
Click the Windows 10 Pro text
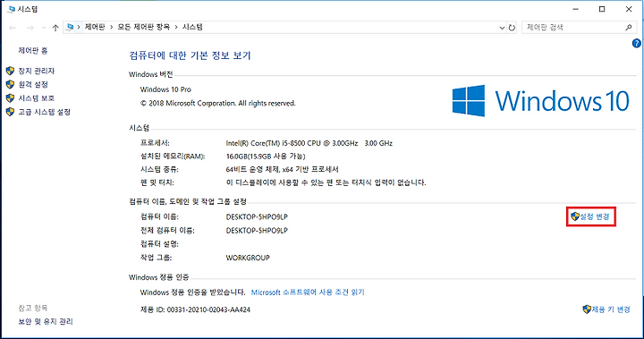click(165, 89)
